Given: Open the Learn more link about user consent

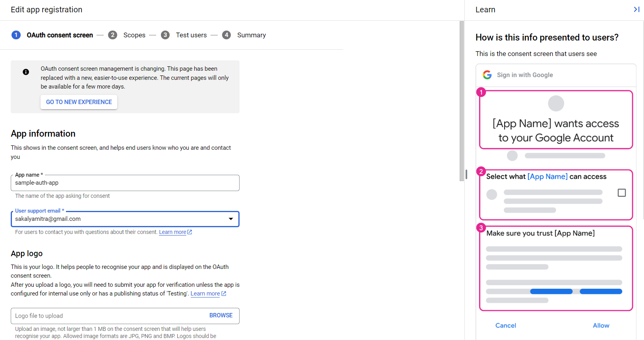Looking at the screenshot, I should (x=172, y=232).
